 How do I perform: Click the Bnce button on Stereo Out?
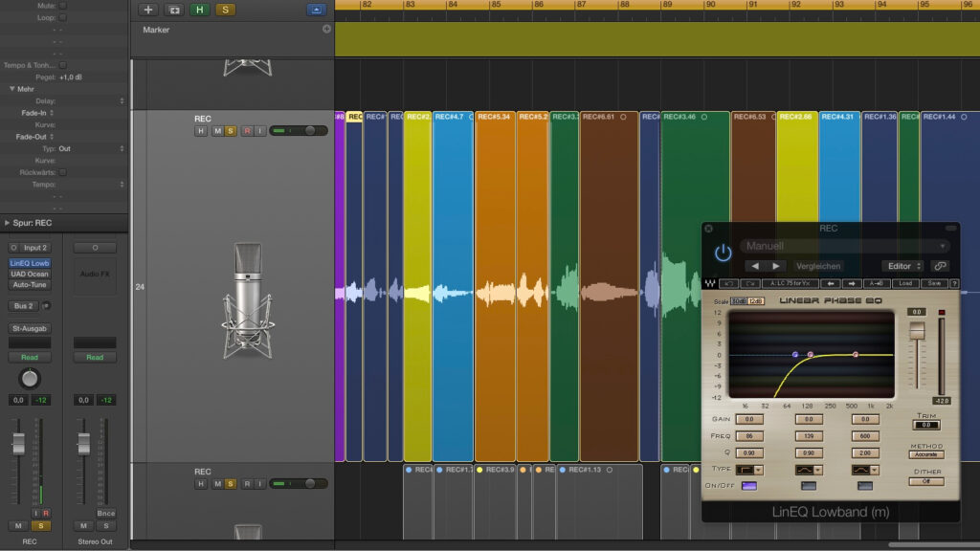tap(105, 514)
